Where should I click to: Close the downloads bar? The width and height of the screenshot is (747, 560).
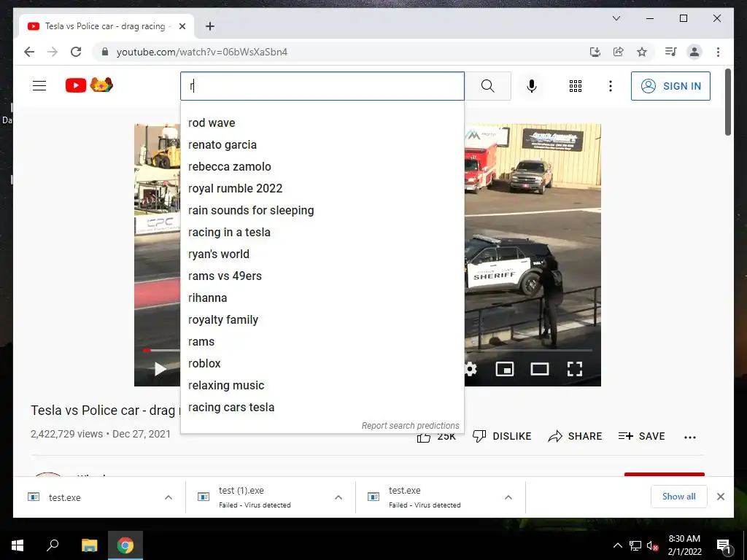[720, 497]
